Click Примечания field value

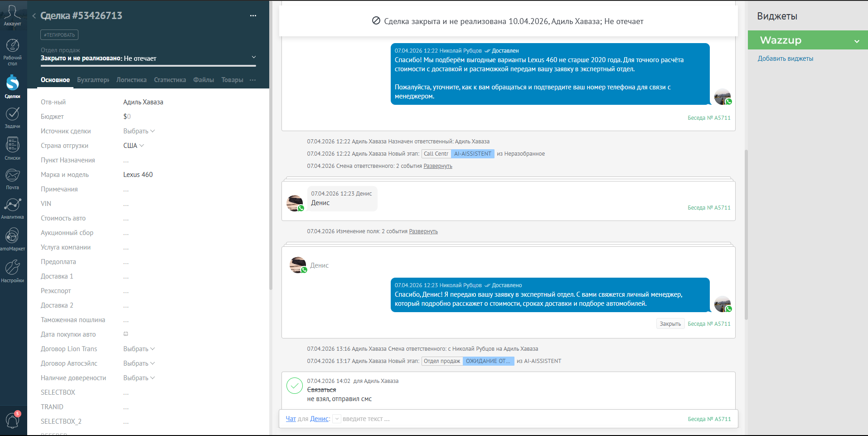[126, 190]
